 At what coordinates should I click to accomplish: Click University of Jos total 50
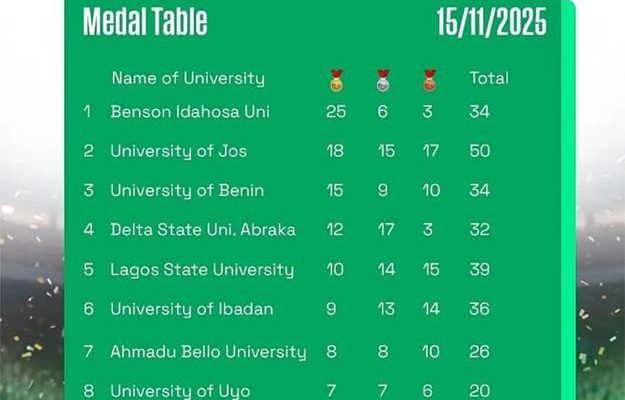[x=480, y=151]
